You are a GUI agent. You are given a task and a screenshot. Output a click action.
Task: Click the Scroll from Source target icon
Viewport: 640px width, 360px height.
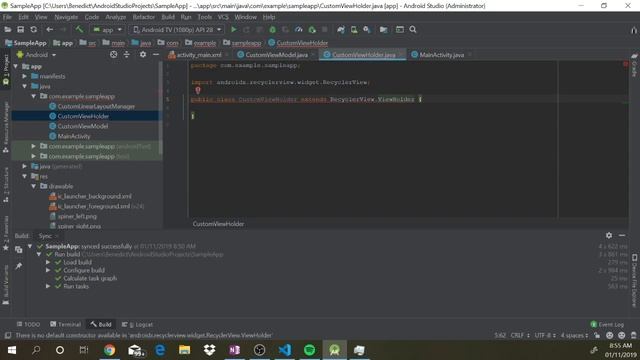[x=113, y=54]
